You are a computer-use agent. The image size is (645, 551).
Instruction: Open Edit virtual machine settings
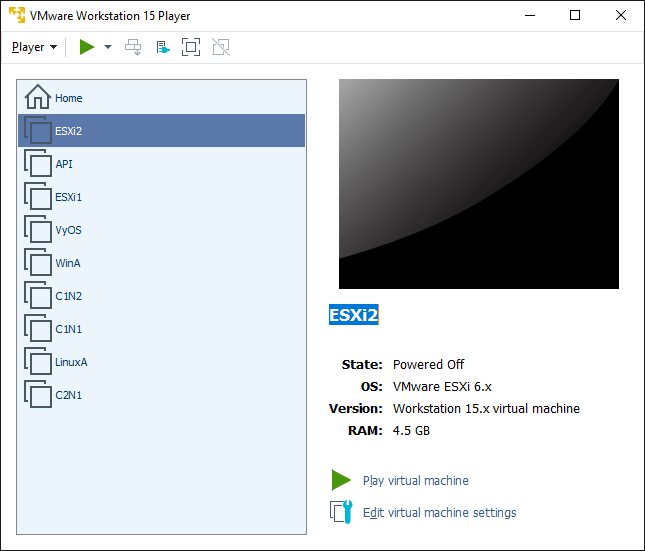[x=439, y=513]
